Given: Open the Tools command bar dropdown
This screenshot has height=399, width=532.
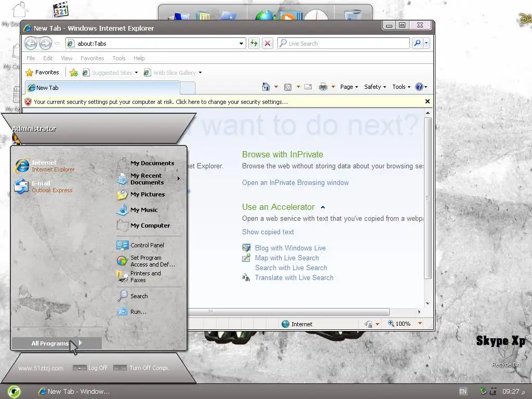Looking at the screenshot, I should point(402,87).
